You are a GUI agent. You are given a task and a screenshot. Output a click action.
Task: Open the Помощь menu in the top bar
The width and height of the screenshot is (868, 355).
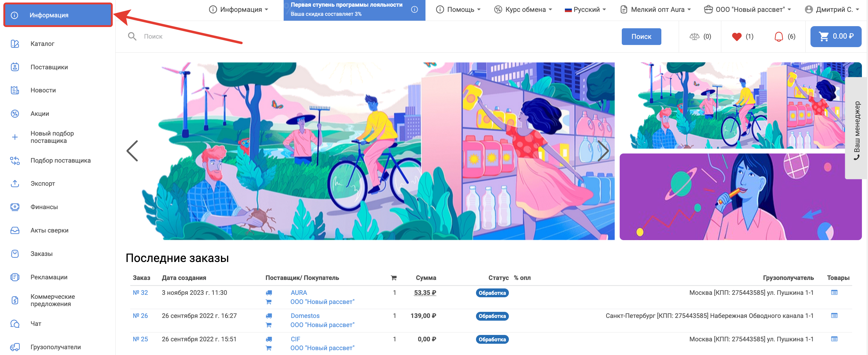[459, 9]
